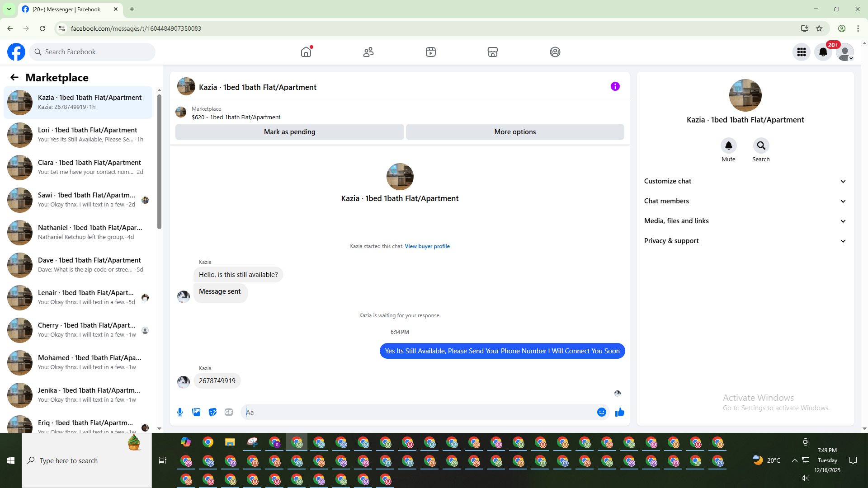Close the Messenger Facebook tab
Image resolution: width=868 pixels, height=488 pixels.
click(116, 9)
